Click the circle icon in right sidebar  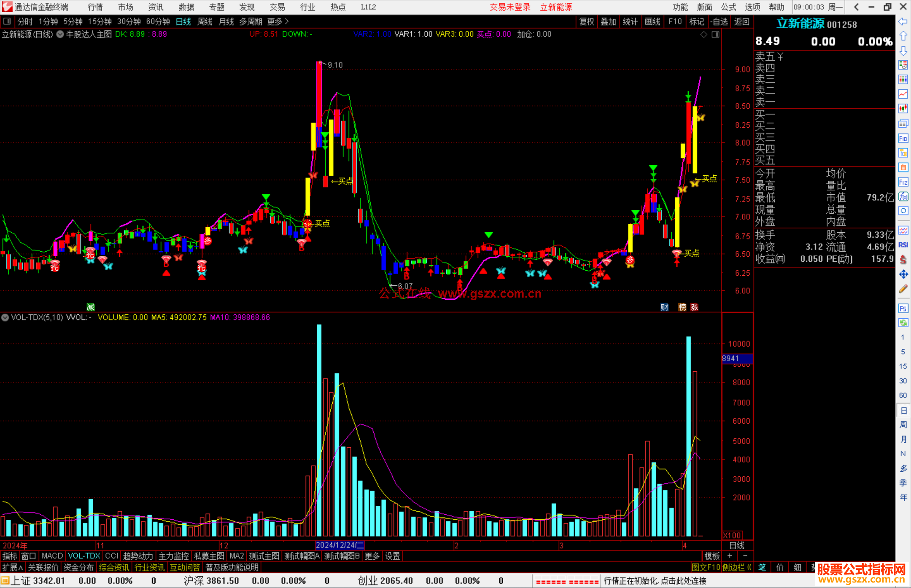(x=903, y=211)
